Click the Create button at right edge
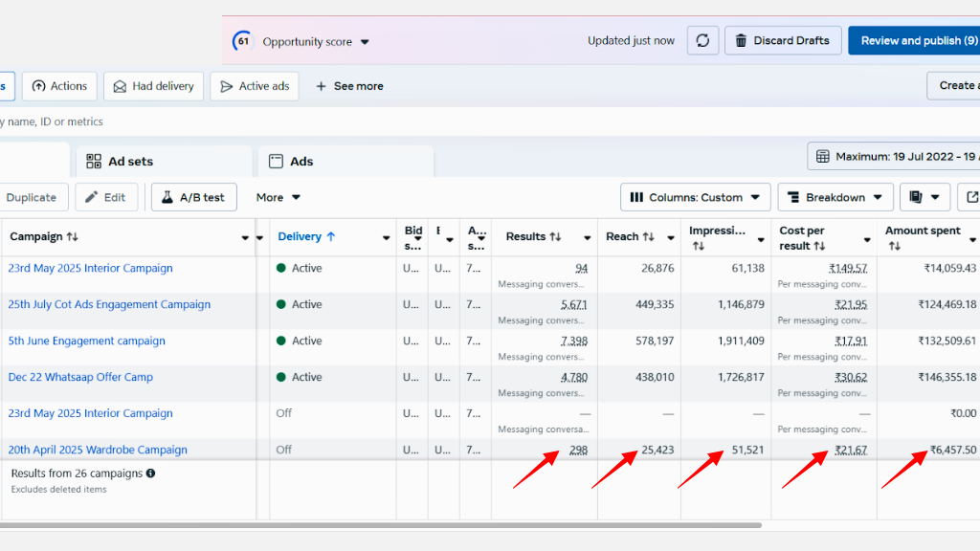The height and width of the screenshot is (551, 980). click(x=955, y=85)
